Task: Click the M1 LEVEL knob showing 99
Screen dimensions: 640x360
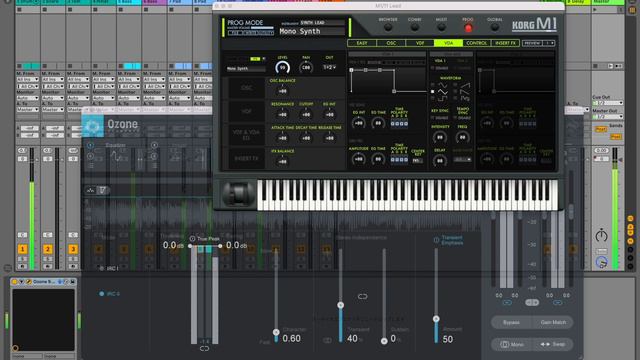Action: pyautogui.click(x=282, y=68)
